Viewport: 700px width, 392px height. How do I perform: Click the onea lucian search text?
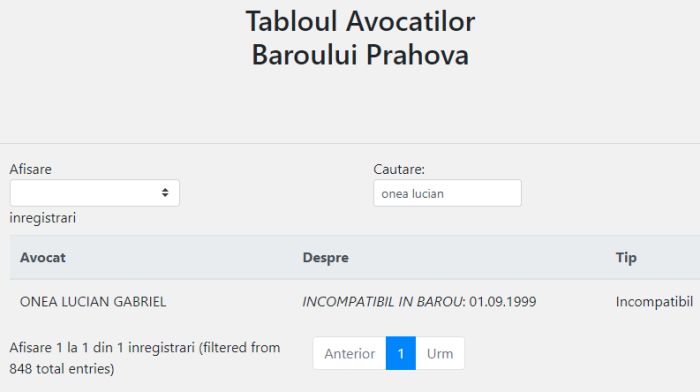point(412,194)
